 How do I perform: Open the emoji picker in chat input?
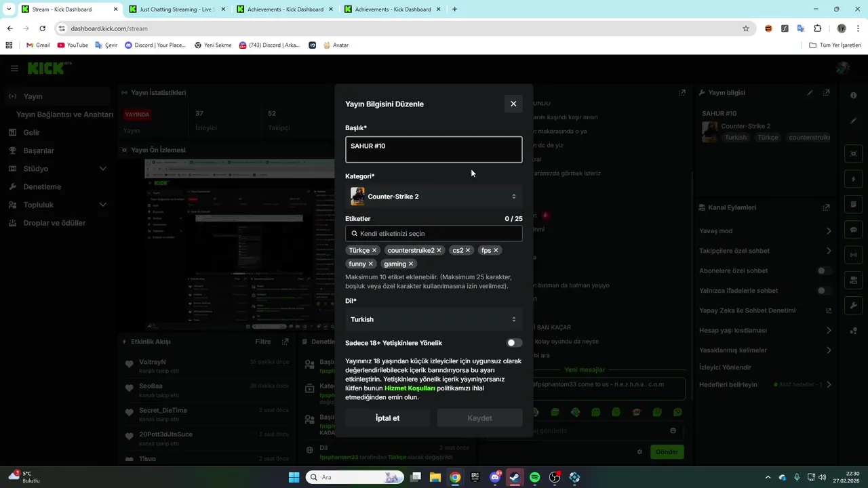(673, 430)
